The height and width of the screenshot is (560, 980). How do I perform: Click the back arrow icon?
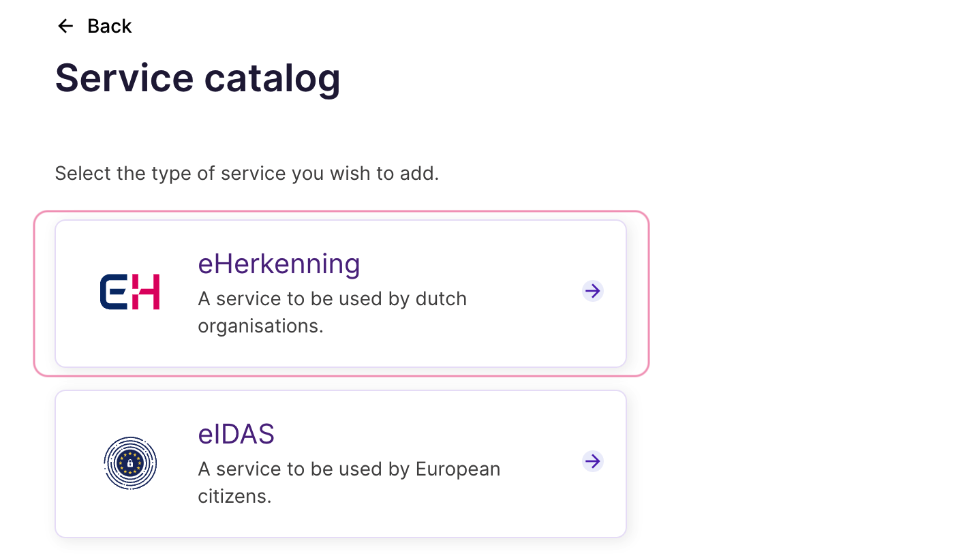click(x=65, y=26)
